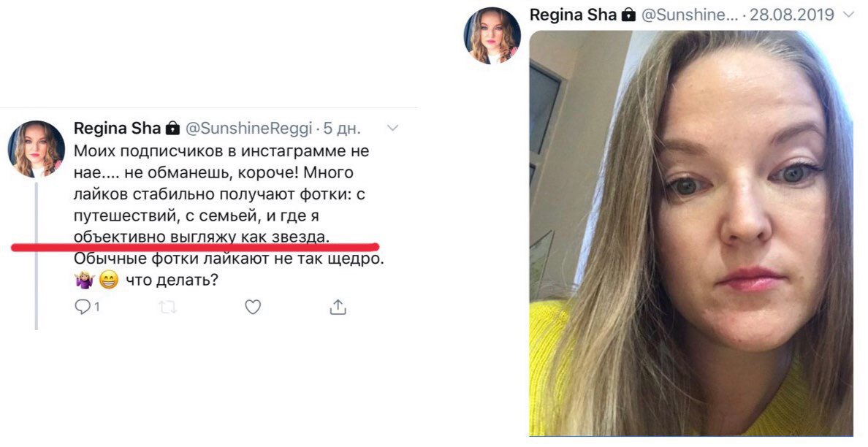Image resolution: width=868 pixels, height=447 pixels.
Task: Open the attached selfie photo with yellow sweater
Action: (691, 233)
